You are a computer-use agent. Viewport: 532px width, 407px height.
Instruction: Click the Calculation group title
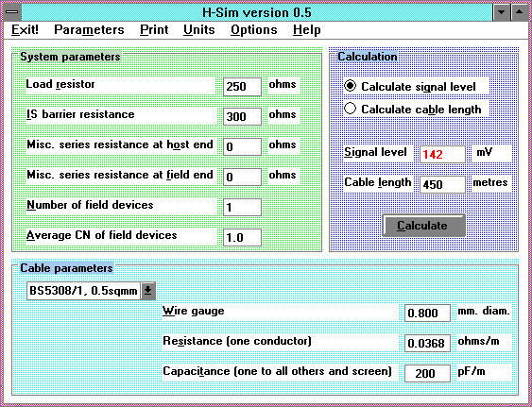368,57
